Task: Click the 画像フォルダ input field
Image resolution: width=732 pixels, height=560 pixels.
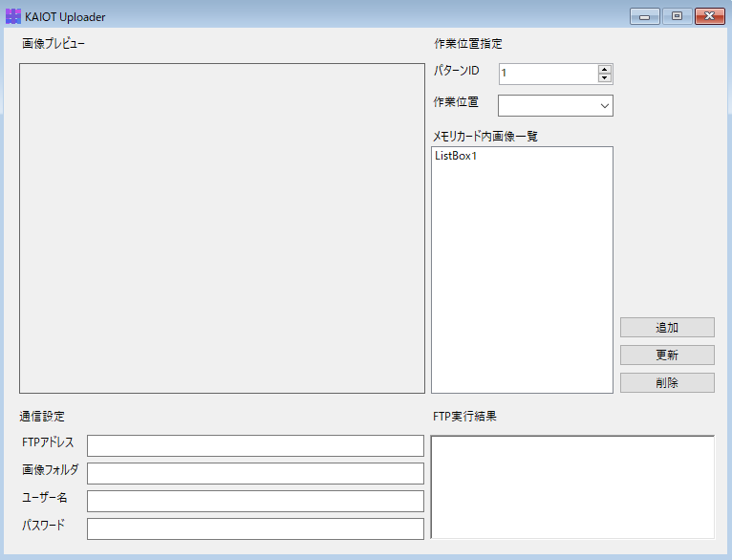Action: coord(255,473)
